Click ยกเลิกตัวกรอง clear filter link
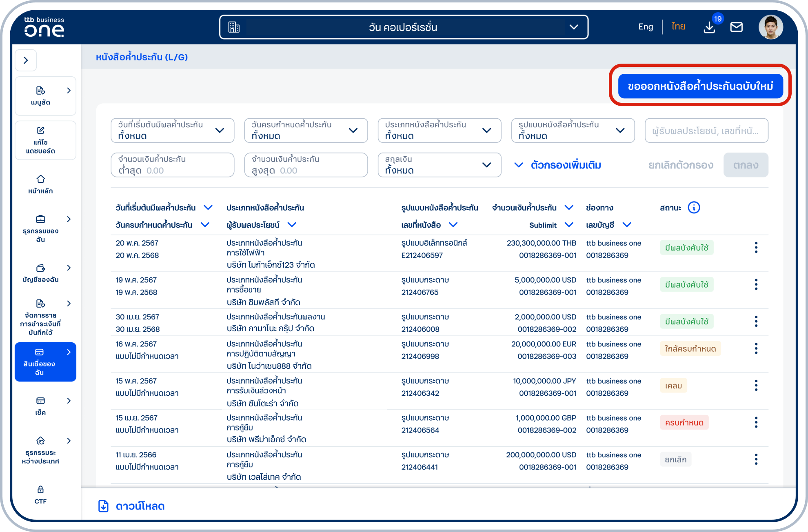808x532 pixels. point(680,165)
